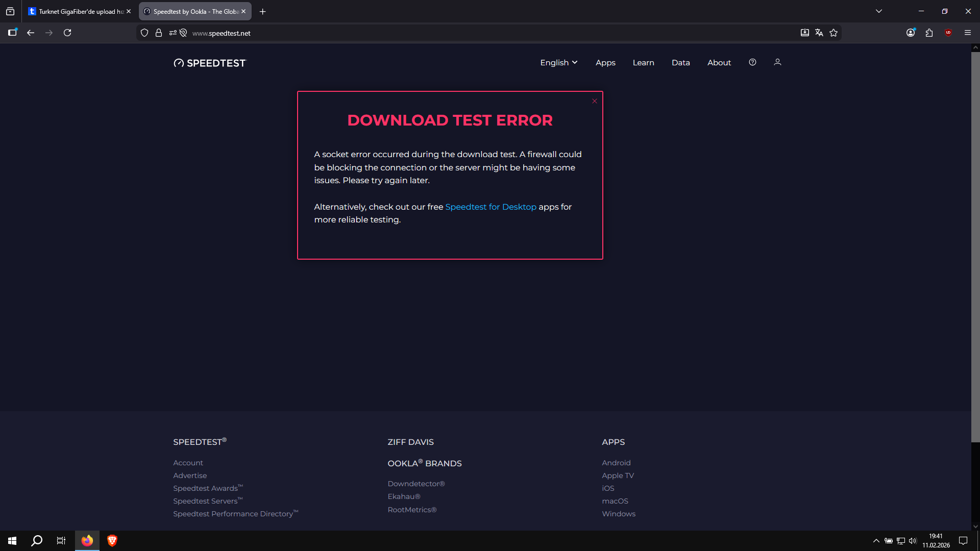980x551 pixels.
Task: Open the Apps menu item
Action: 605,62
